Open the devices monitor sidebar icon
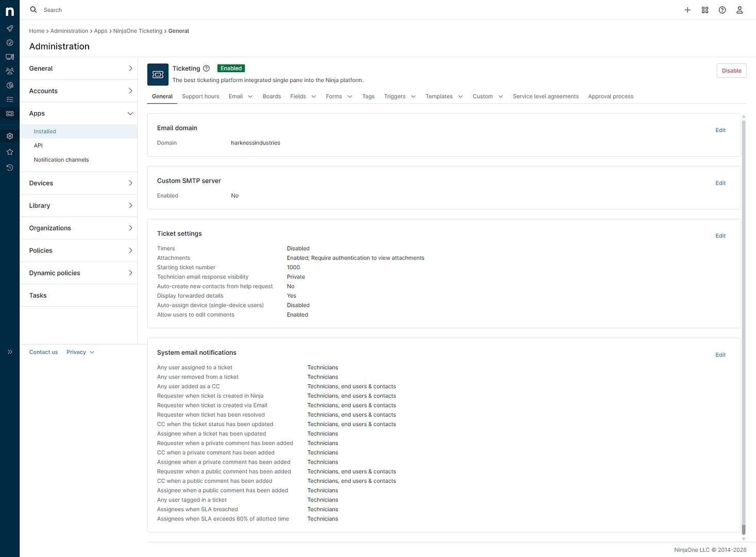Image resolution: width=756 pixels, height=557 pixels. (10, 57)
